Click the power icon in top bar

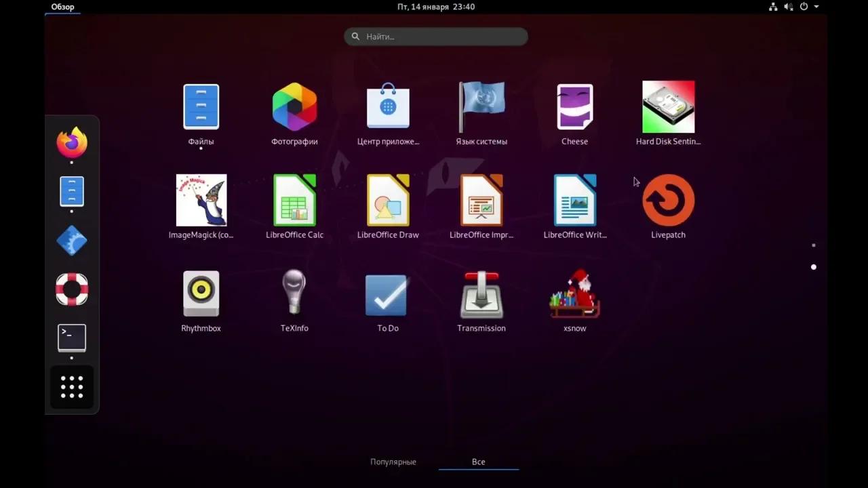(804, 7)
